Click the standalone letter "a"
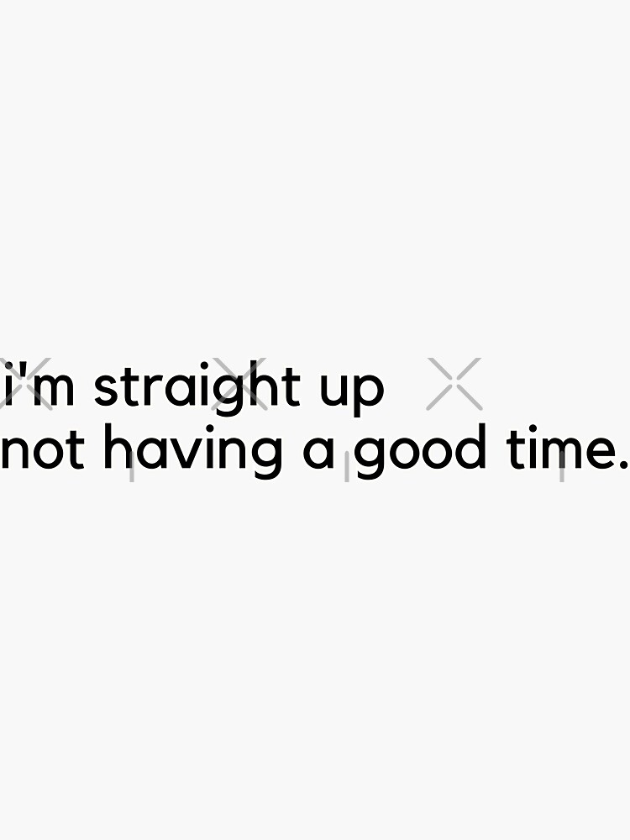Image resolution: width=630 pixels, height=840 pixels. click(320, 454)
